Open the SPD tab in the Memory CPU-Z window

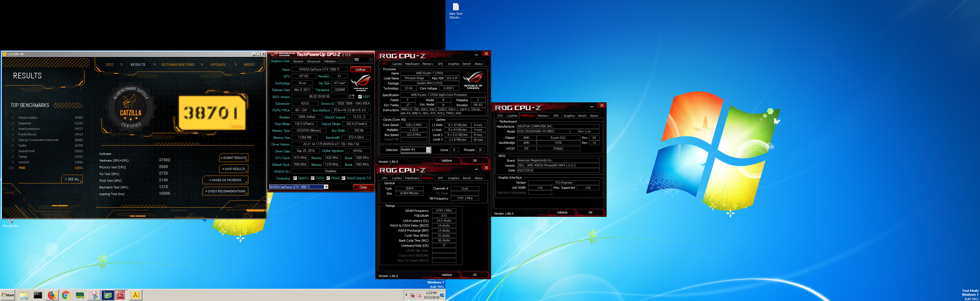pyautogui.click(x=440, y=178)
